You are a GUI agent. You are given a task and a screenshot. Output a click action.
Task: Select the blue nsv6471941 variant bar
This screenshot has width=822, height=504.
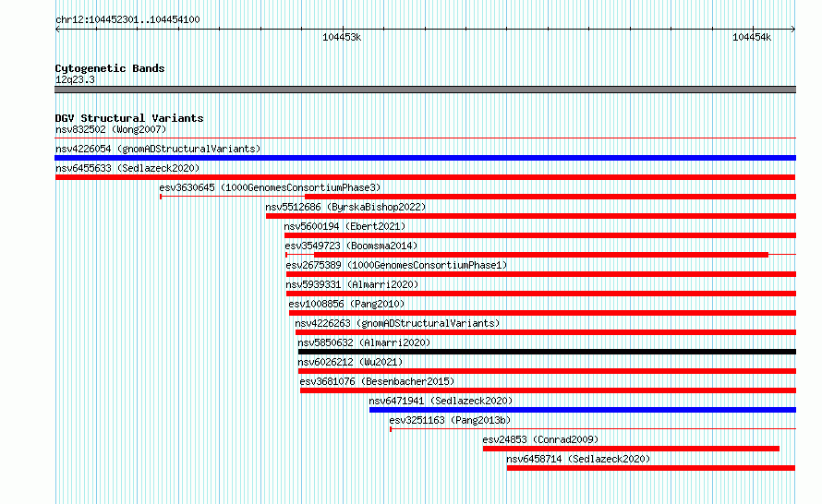click(583, 410)
